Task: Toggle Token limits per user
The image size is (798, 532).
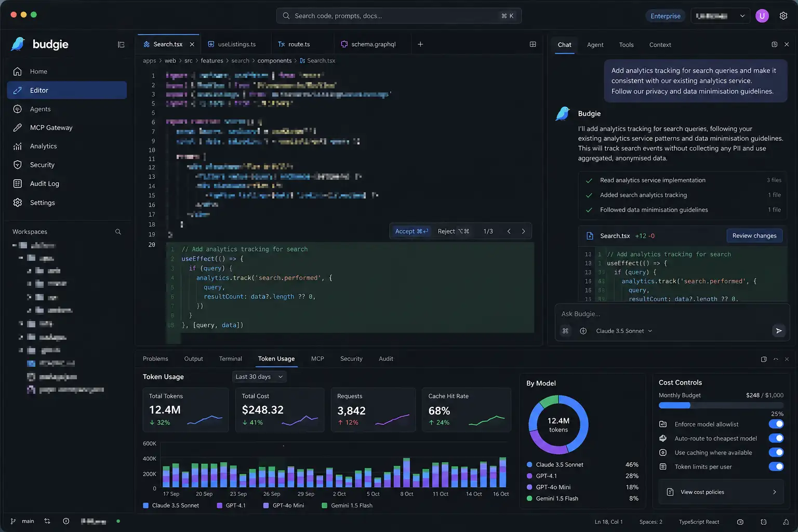Action: 776,467
